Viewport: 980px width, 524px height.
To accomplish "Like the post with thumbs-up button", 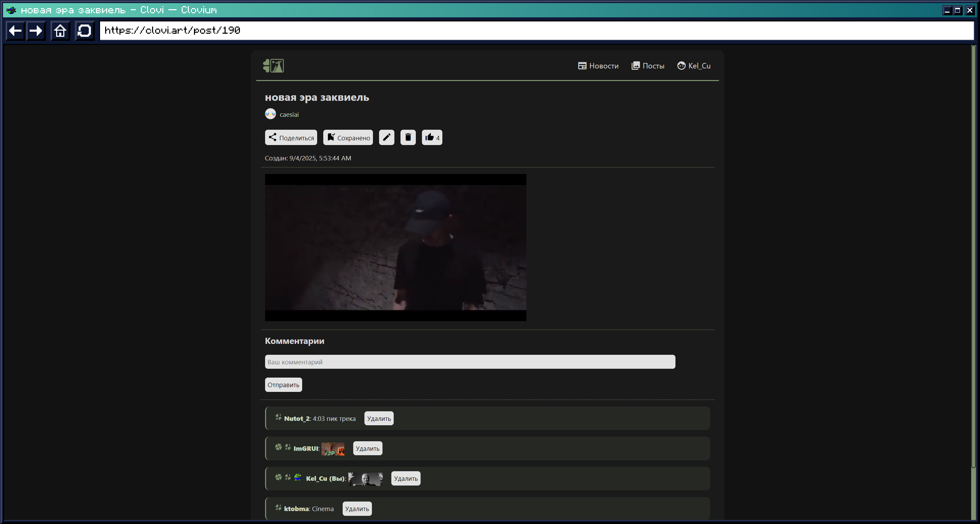I will (432, 137).
